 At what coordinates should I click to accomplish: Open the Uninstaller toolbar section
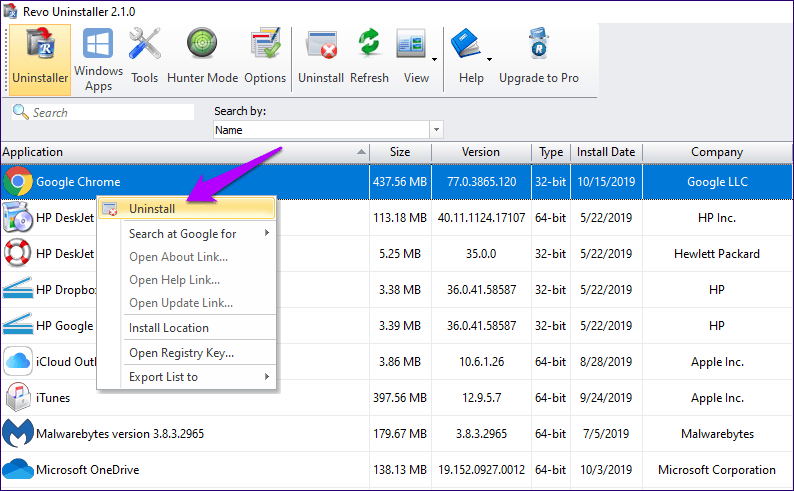(x=40, y=60)
